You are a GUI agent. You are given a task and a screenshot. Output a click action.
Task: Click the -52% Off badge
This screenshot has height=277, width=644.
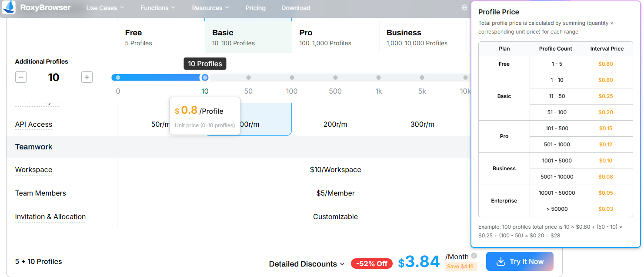pos(372,263)
